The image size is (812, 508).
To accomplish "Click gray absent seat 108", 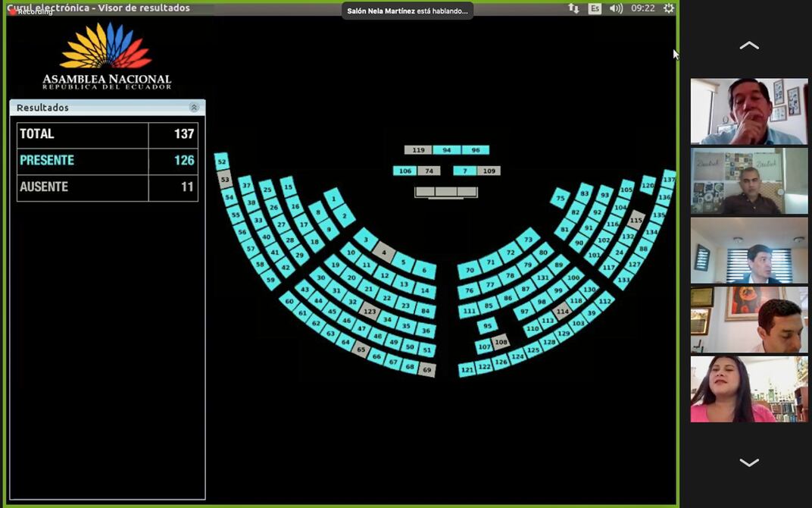I will tap(501, 342).
